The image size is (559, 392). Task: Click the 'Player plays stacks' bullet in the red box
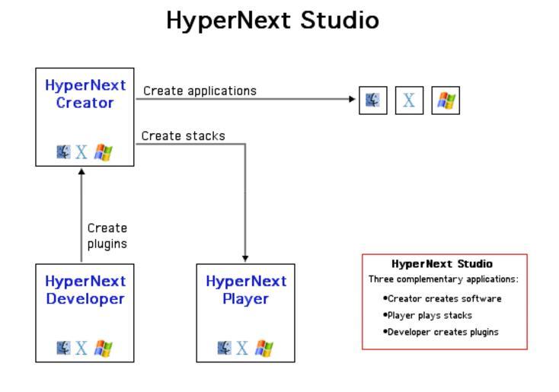coord(429,315)
